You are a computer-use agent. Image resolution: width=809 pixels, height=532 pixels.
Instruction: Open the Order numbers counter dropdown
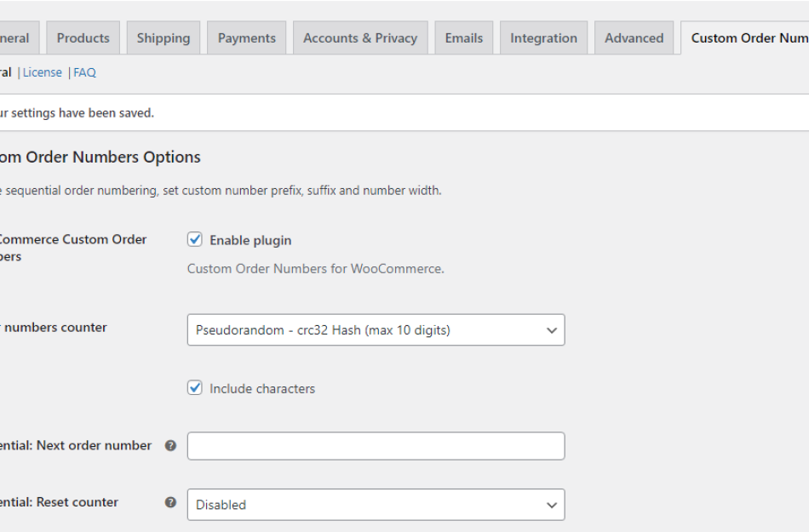(375, 329)
